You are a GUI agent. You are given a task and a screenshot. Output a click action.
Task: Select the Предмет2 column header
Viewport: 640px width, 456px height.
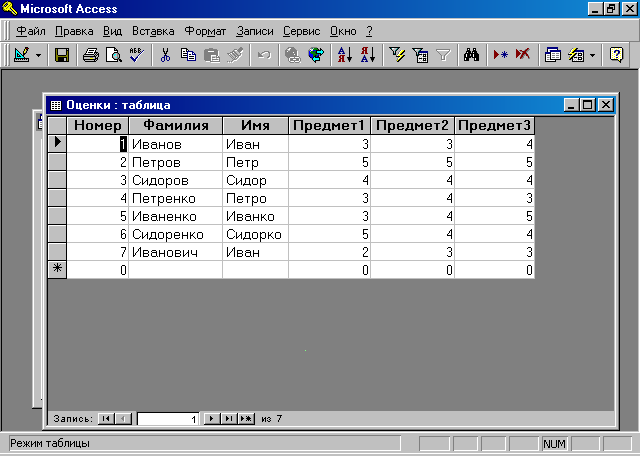point(412,125)
